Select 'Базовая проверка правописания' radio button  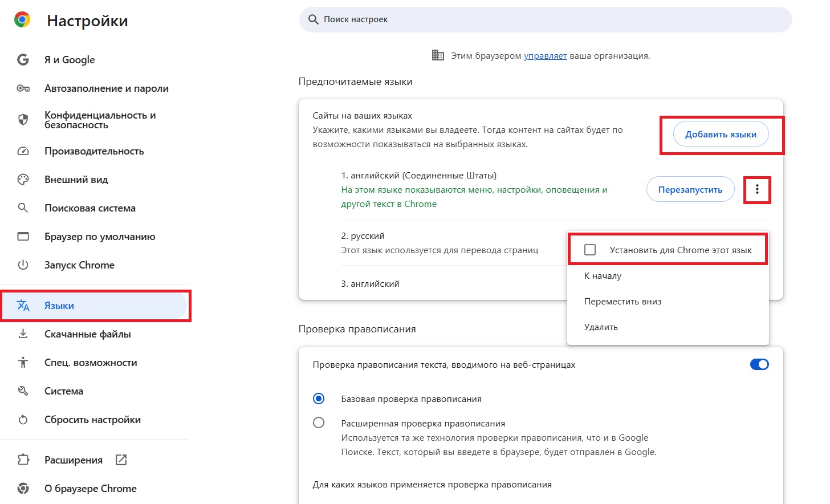coord(319,399)
